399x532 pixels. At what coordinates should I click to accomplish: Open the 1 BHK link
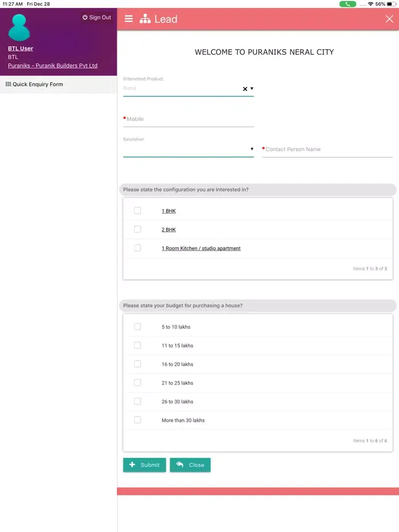pos(169,211)
